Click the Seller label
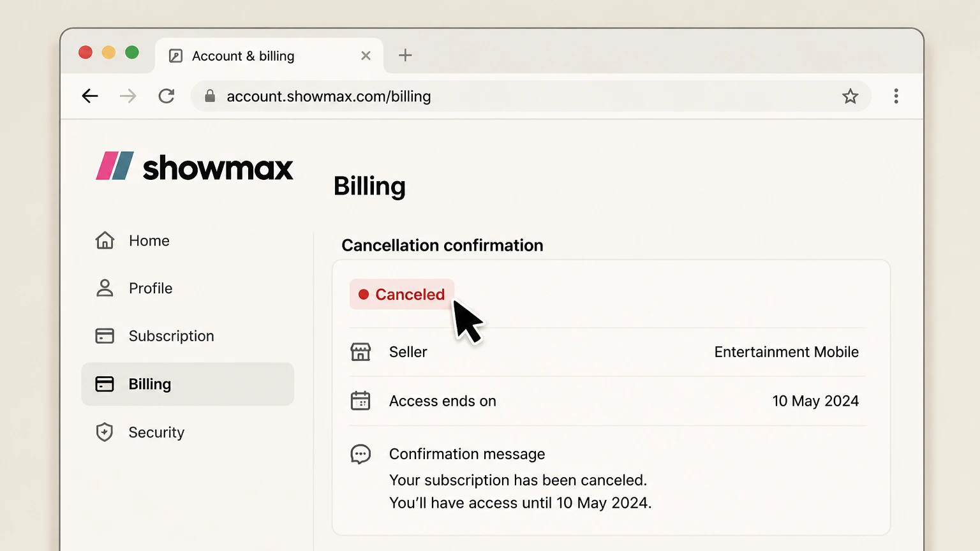980x551 pixels. click(408, 352)
